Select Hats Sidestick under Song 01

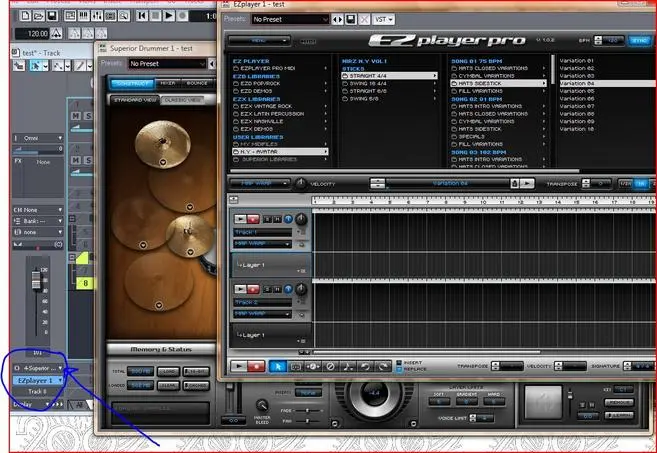tap(478, 83)
